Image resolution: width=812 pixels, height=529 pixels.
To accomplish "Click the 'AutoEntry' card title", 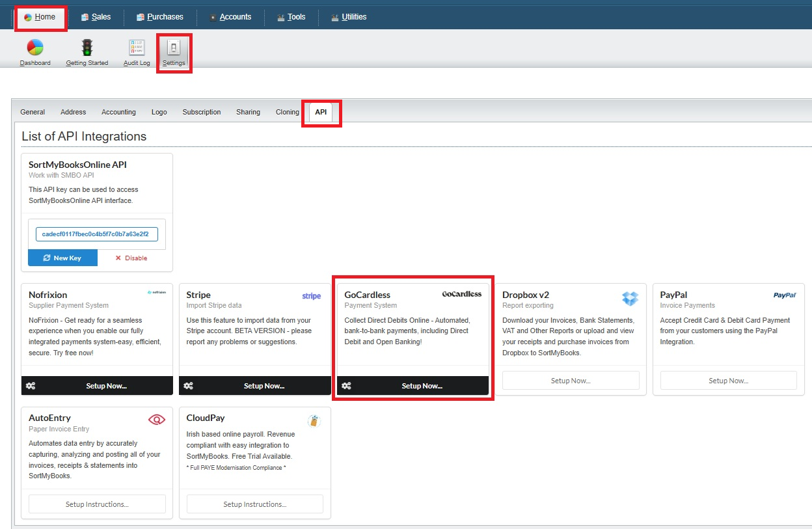I will [x=49, y=418].
